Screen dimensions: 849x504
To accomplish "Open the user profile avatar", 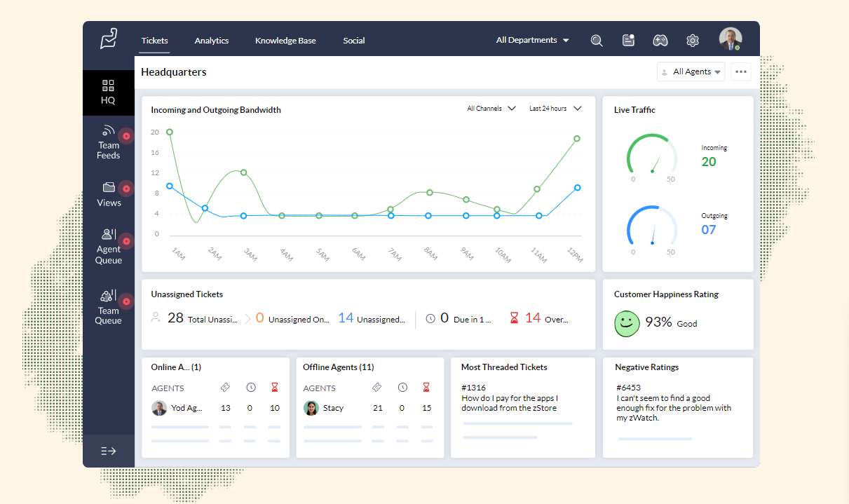I will [731, 39].
